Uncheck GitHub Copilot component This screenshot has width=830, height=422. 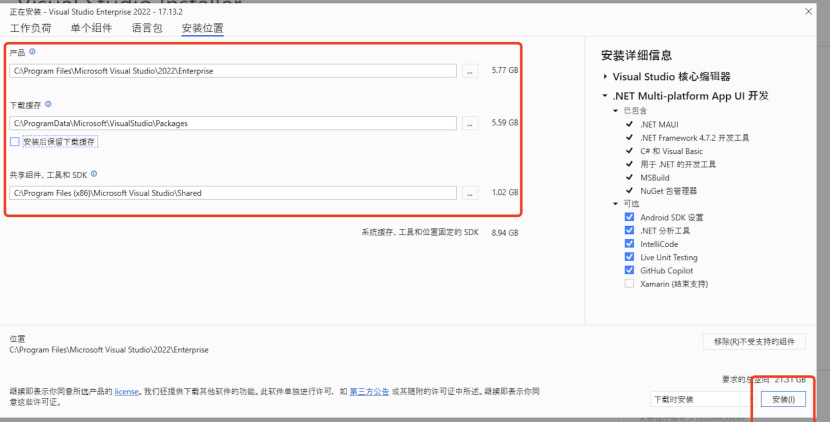(629, 270)
